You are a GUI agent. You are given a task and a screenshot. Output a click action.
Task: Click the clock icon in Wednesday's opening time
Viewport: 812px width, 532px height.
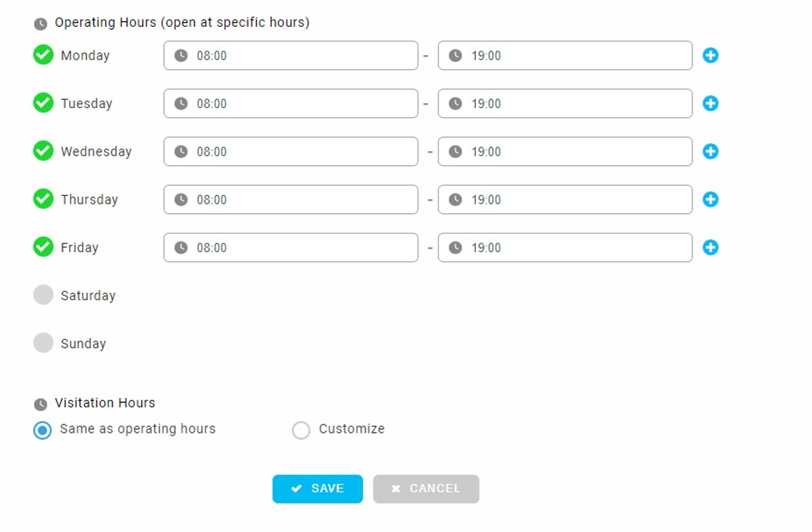(181, 151)
